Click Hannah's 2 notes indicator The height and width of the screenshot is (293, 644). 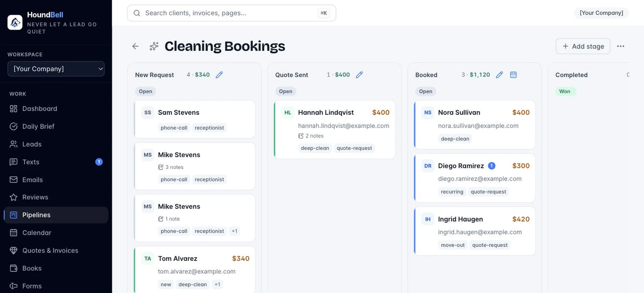click(311, 136)
